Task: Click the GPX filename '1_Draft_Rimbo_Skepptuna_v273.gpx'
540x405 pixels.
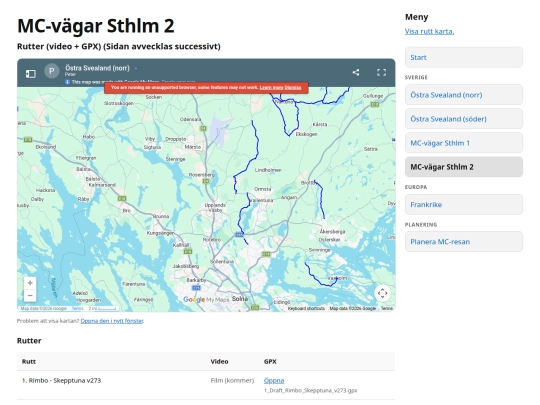Action: [311, 391]
